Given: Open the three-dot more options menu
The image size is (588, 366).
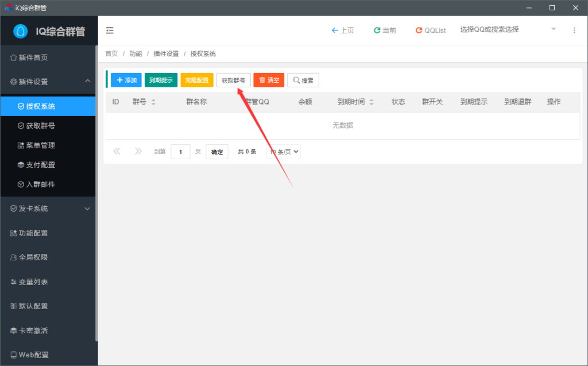Looking at the screenshot, I should 574,30.
